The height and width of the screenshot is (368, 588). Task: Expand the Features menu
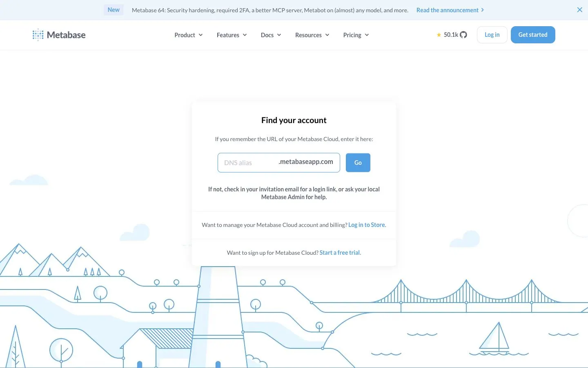232,35
